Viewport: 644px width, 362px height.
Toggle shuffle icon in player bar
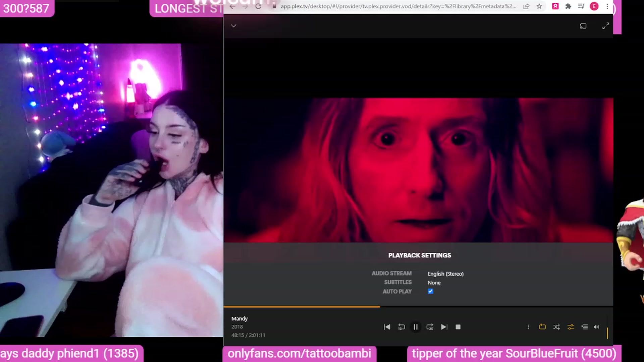556,327
